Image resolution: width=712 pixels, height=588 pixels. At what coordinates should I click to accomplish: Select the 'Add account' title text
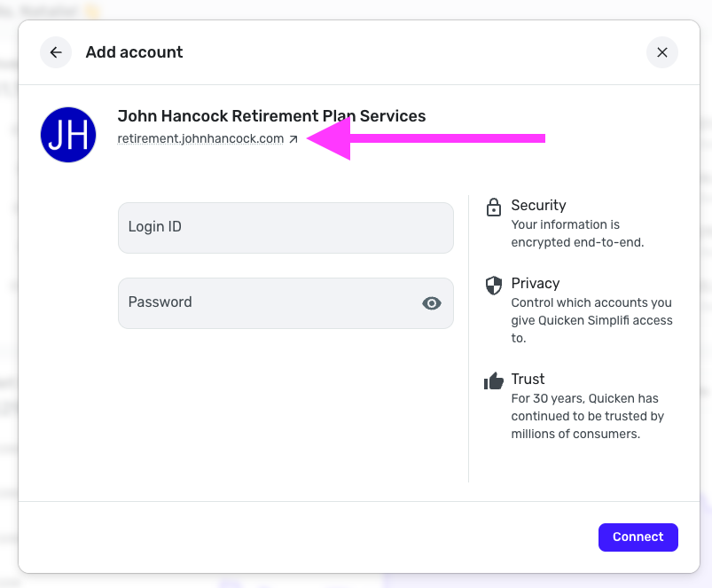click(135, 52)
